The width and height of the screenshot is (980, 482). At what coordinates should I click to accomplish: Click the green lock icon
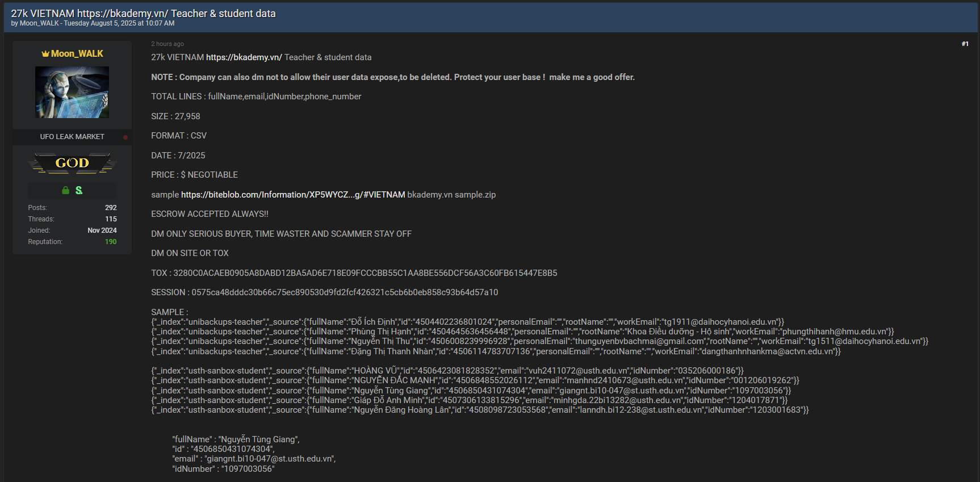coord(66,190)
